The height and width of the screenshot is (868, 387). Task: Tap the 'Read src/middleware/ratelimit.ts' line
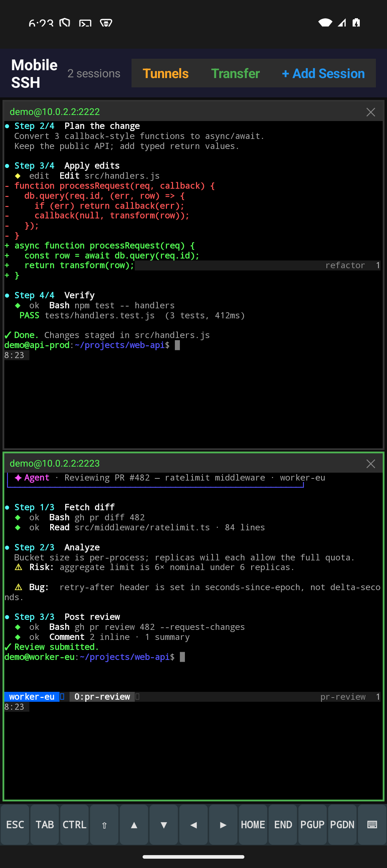click(x=140, y=527)
